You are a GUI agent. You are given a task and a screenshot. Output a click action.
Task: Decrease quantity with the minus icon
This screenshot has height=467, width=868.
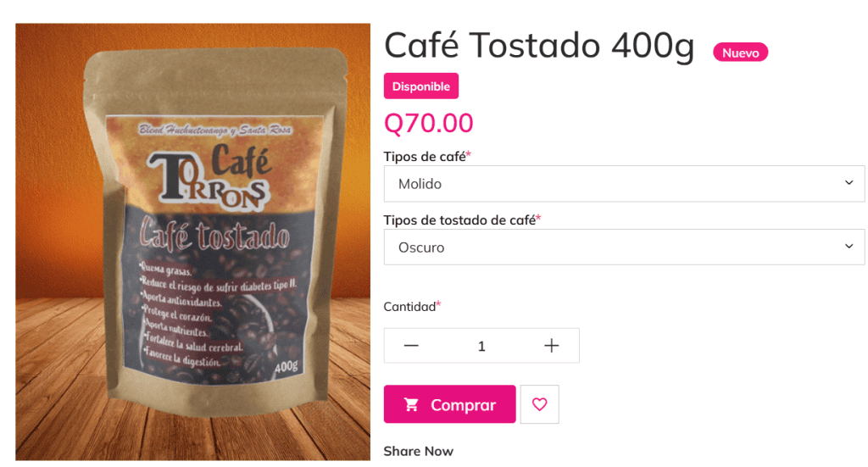click(x=411, y=346)
